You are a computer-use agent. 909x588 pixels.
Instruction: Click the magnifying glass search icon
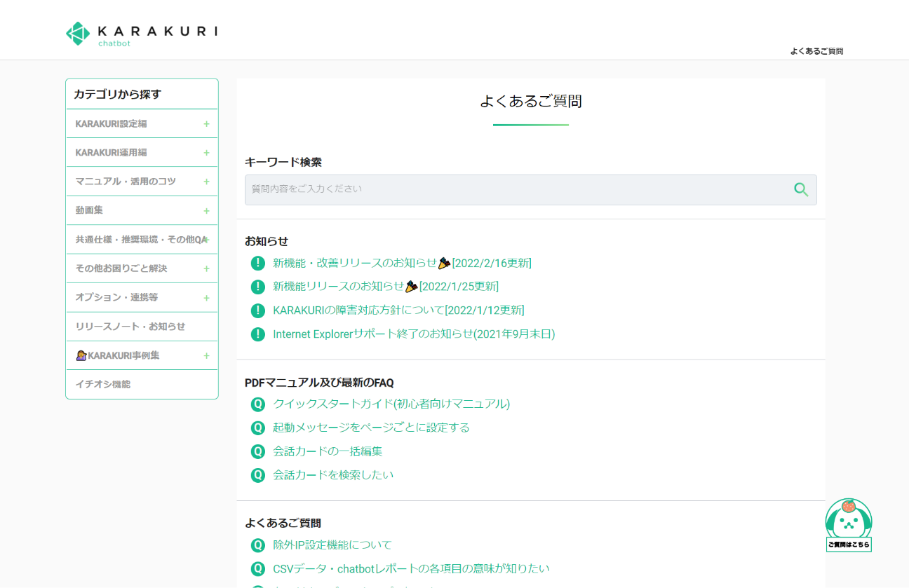[800, 189]
